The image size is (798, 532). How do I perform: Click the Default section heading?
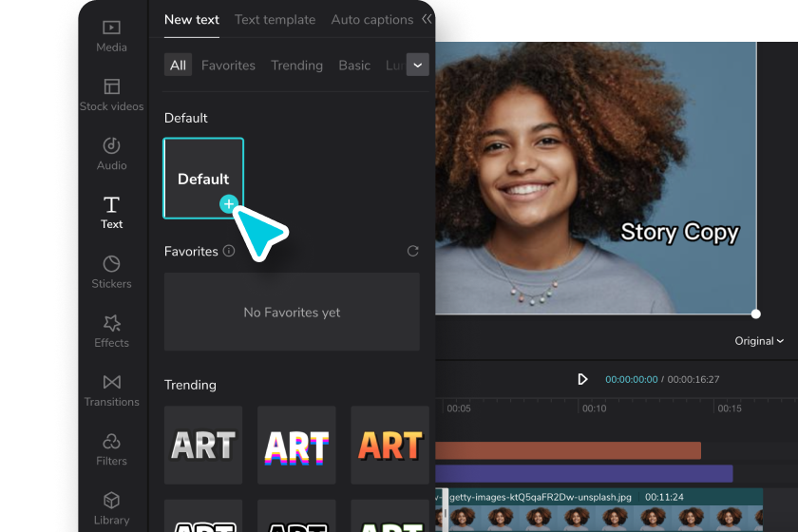pyautogui.click(x=186, y=118)
